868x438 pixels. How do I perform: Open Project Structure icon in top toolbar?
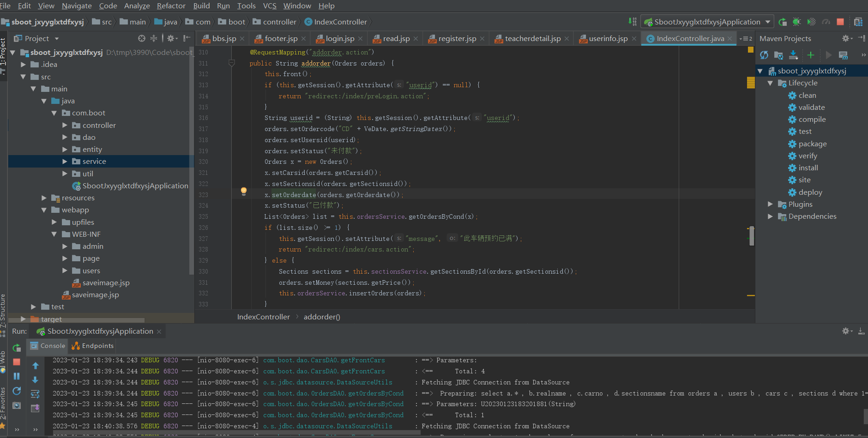pyautogui.click(x=858, y=22)
